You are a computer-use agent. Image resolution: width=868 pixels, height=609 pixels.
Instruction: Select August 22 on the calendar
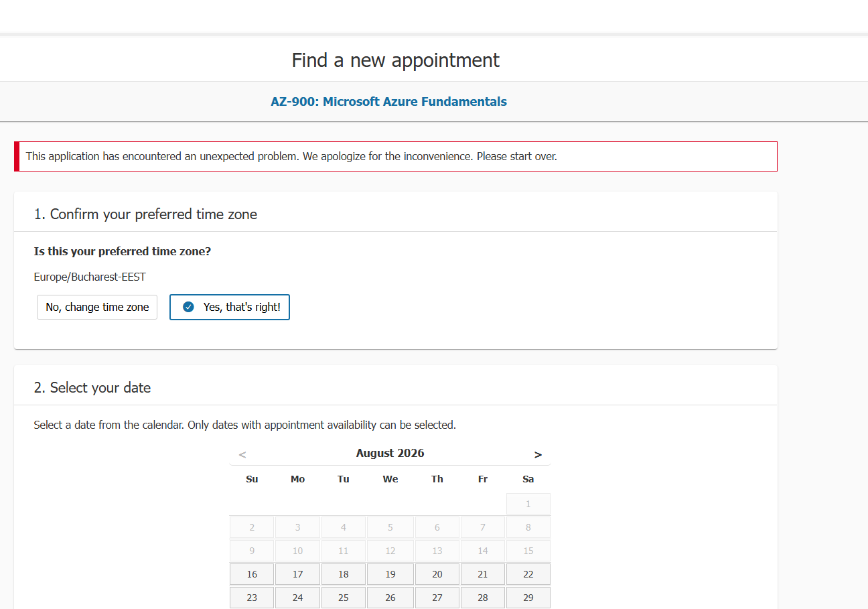pyautogui.click(x=528, y=574)
